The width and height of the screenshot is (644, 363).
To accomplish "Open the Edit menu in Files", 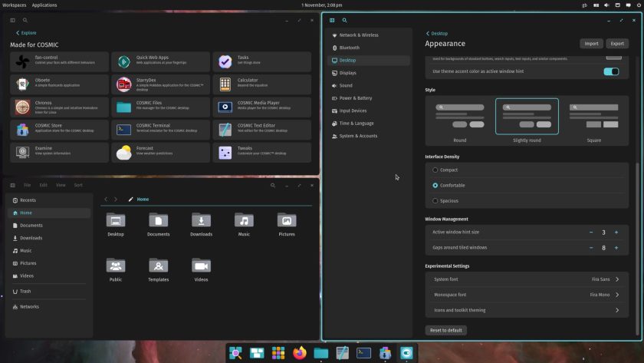I will pos(43,186).
